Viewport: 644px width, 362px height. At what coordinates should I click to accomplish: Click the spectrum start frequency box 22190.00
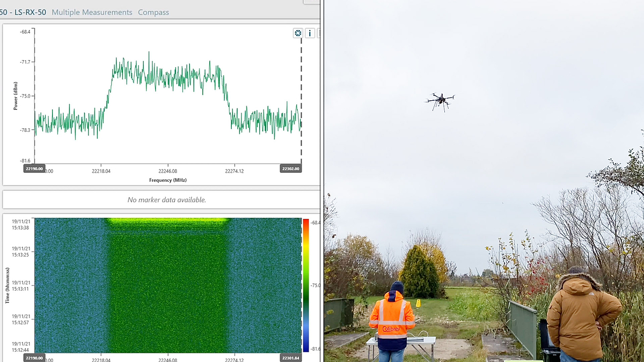coord(34,168)
